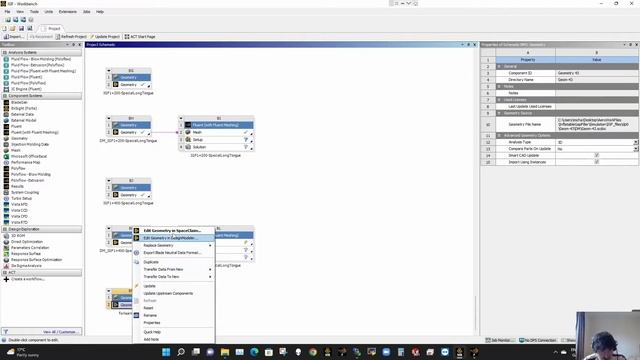Screen dimensions: 640x360
Task: Open the Jobs menu
Action: click(x=87, y=12)
